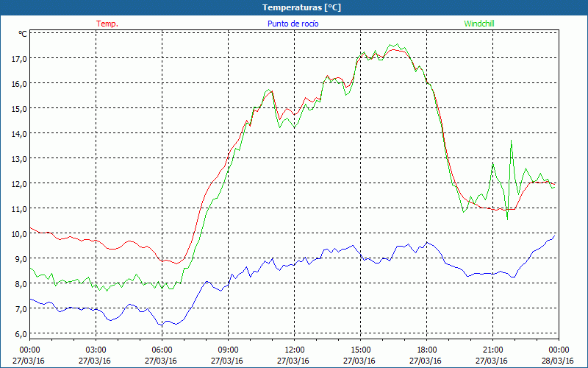
Task: Click the 16,0 y-axis value
Action: point(20,84)
